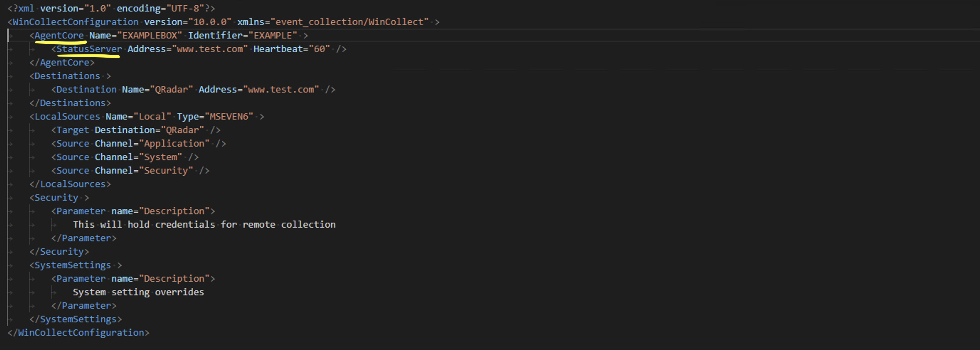Click the Heartbeat value "60"
This screenshot has width=980, height=350.
coord(319,49)
